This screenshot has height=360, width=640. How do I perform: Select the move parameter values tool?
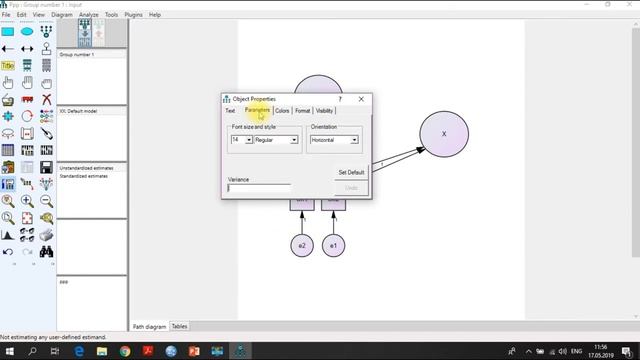[8, 133]
